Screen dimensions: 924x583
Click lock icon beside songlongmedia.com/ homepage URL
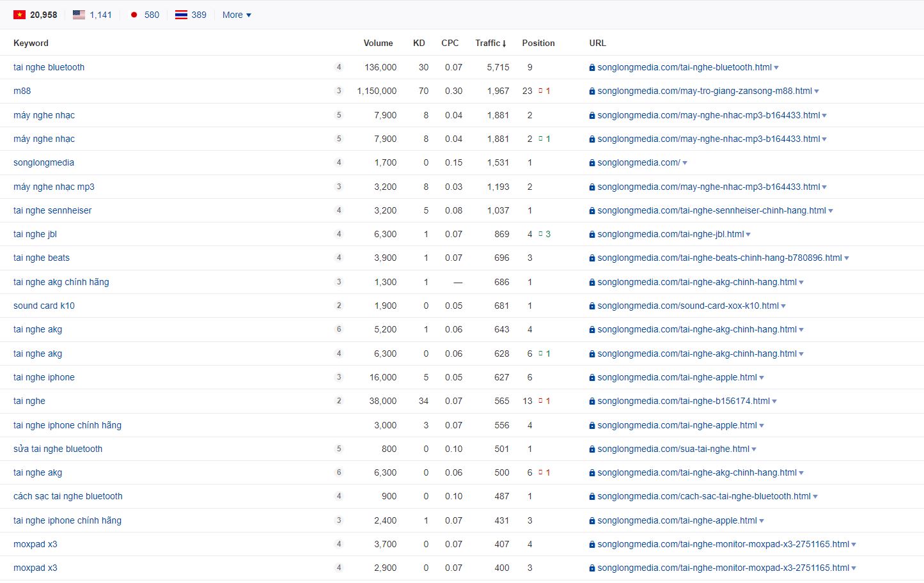click(x=592, y=163)
